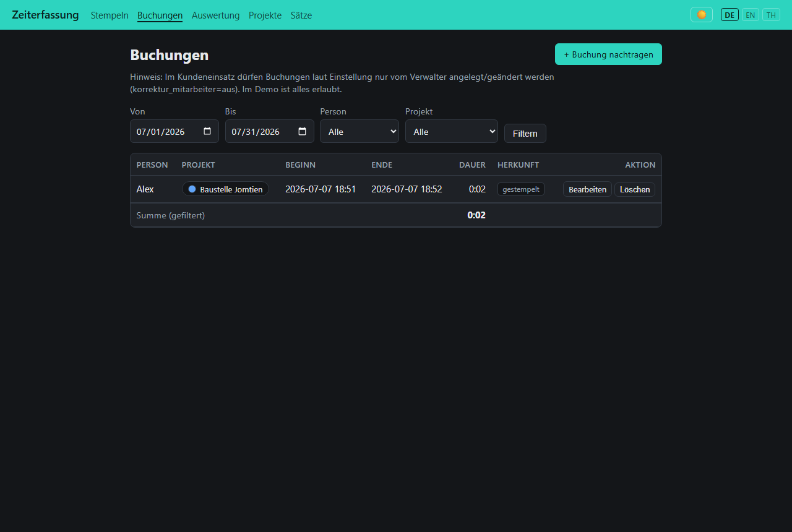
Task: Open the Person filter dropdown
Action: click(359, 131)
